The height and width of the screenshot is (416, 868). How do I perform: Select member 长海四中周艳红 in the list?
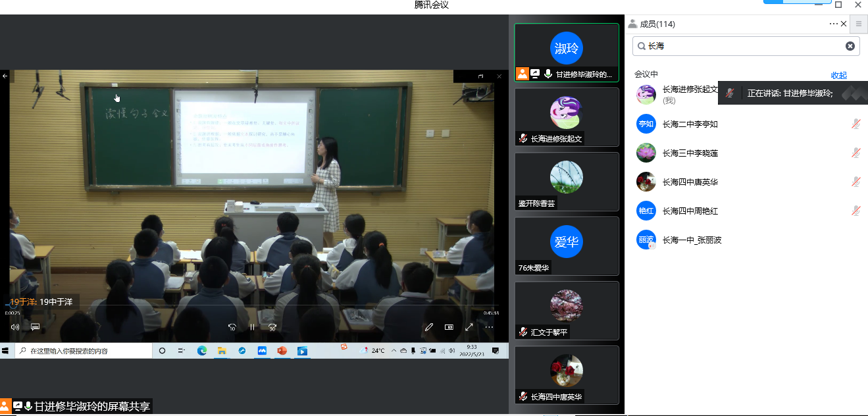coord(746,211)
